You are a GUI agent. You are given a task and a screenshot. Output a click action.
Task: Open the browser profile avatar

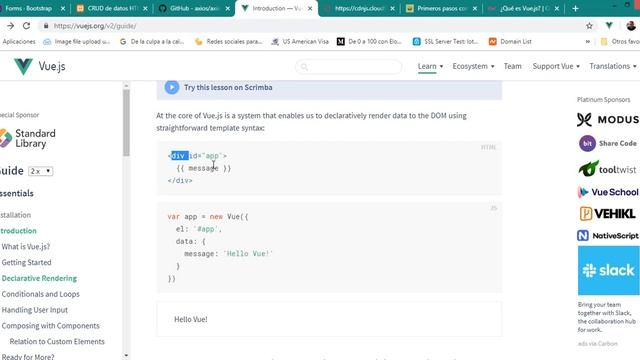click(631, 26)
